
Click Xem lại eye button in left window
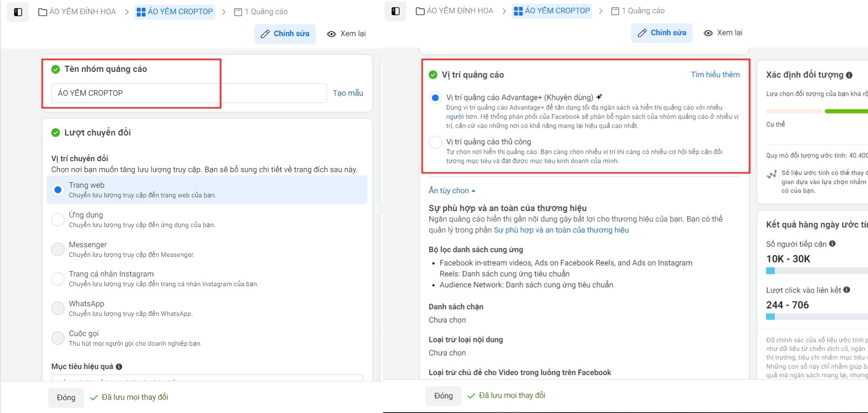coord(346,34)
